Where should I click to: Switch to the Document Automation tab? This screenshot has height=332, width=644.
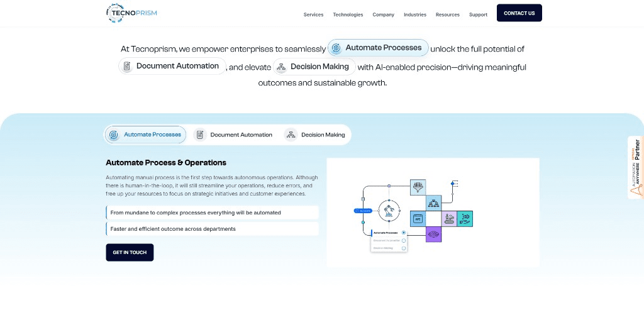pos(233,135)
